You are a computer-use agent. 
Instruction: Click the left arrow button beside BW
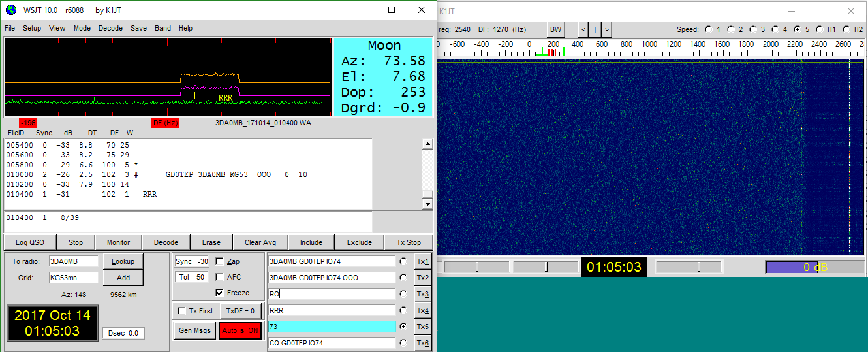click(583, 29)
